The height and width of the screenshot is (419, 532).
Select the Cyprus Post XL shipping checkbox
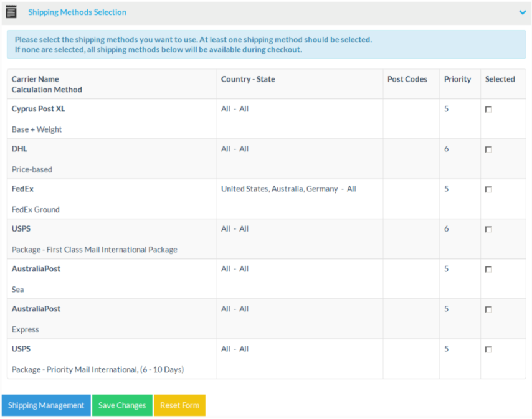pyautogui.click(x=488, y=110)
